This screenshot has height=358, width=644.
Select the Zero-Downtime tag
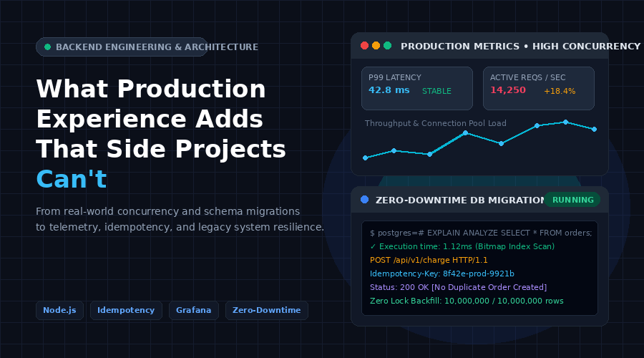click(267, 310)
